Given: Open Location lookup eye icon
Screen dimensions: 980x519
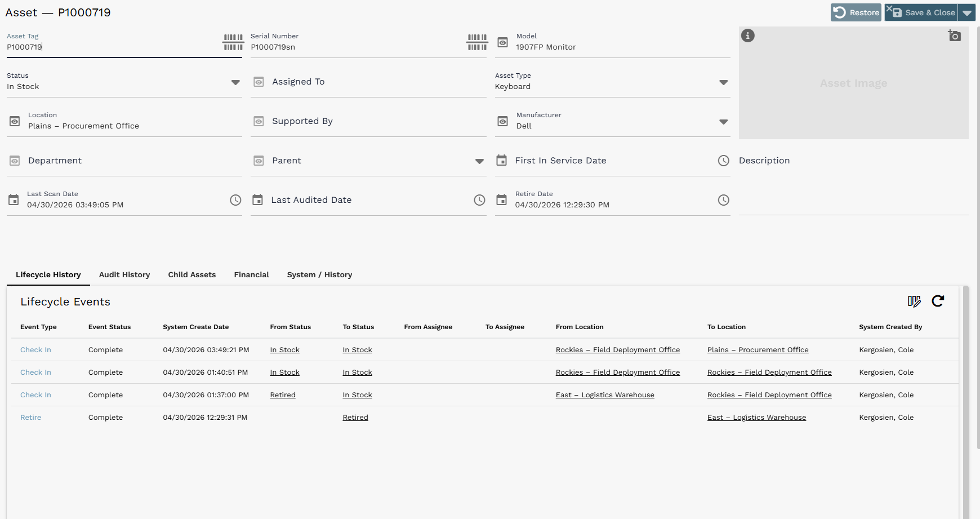Looking at the screenshot, I should [15, 121].
